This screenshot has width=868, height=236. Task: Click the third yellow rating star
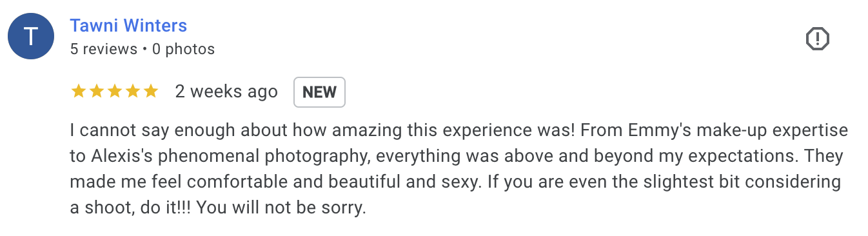tap(115, 92)
